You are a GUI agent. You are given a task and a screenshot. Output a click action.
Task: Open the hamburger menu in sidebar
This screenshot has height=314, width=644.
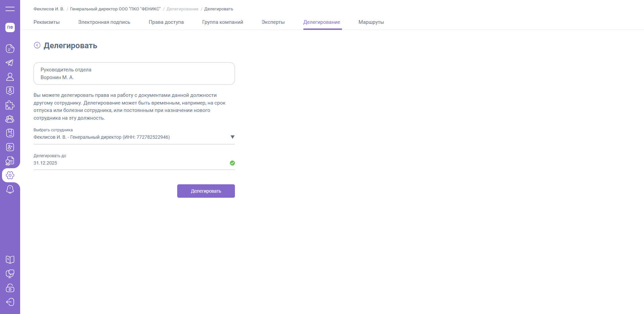point(10,9)
